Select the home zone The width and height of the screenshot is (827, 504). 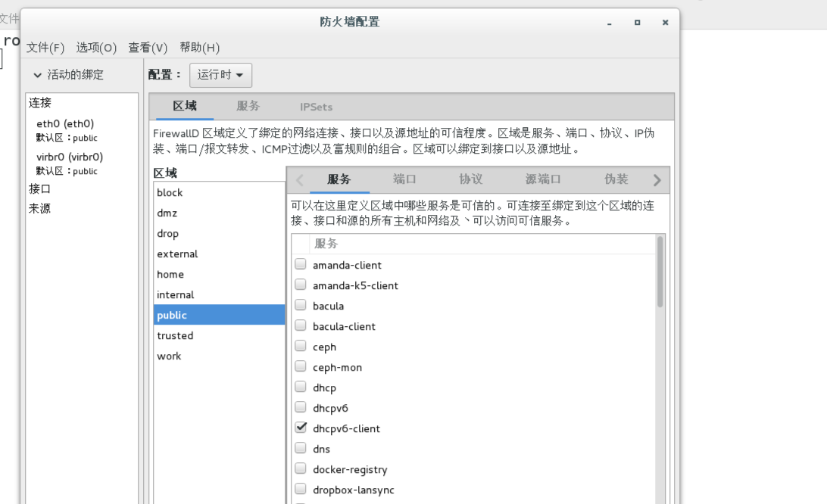coord(219,274)
